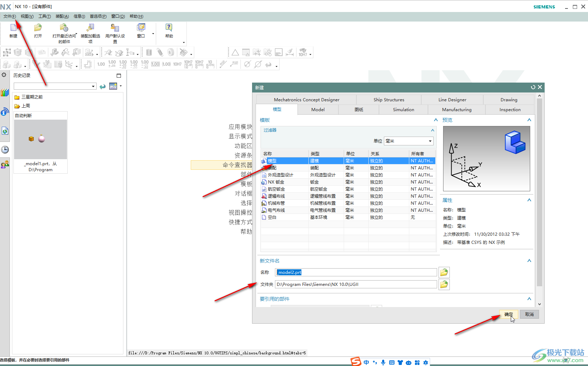Expand the 三星期之前 history folder
The width and height of the screenshot is (588, 366).
coord(28,97)
